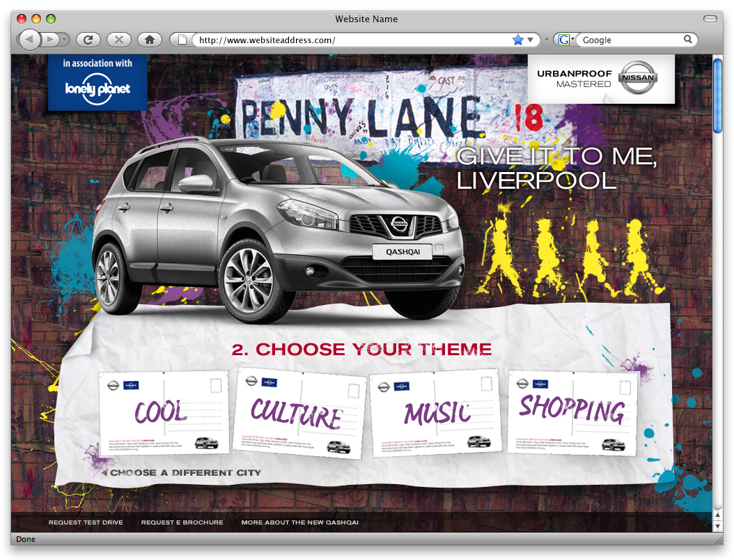
Task: Click the scrollbar down arrow
Action: (717, 526)
